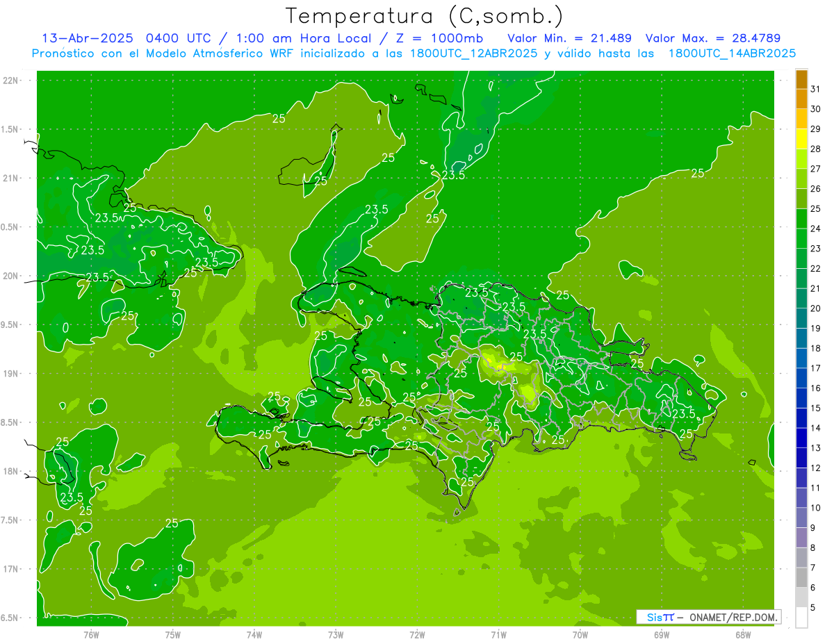Click the '5' color bar label

point(813,607)
